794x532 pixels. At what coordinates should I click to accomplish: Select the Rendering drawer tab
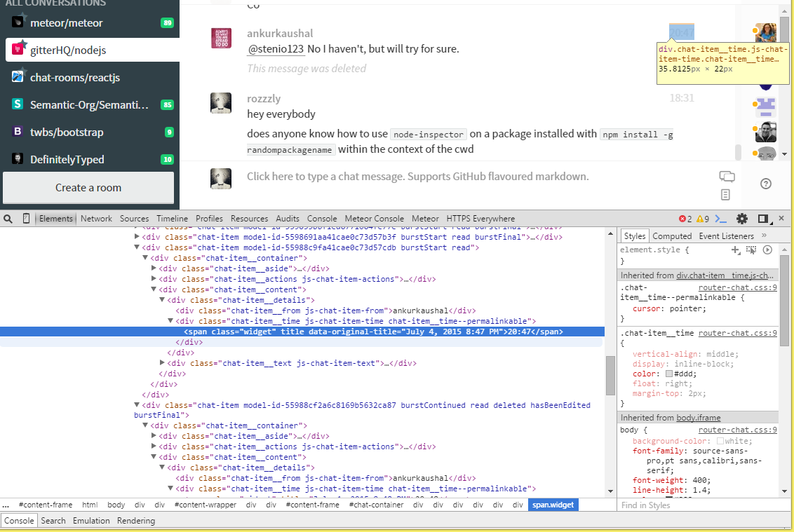tap(136, 520)
